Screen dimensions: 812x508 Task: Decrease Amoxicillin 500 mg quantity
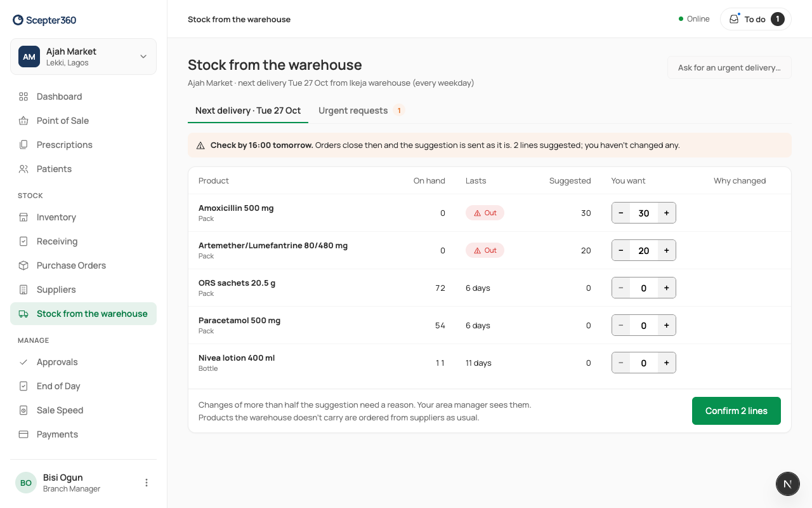click(621, 213)
